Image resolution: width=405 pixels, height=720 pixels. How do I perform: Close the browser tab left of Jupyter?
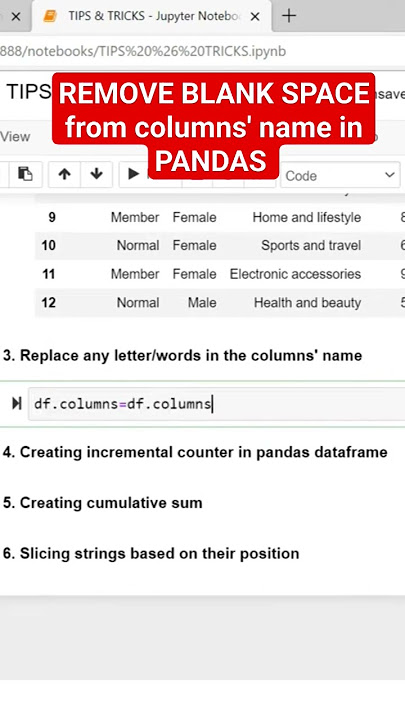(16, 17)
